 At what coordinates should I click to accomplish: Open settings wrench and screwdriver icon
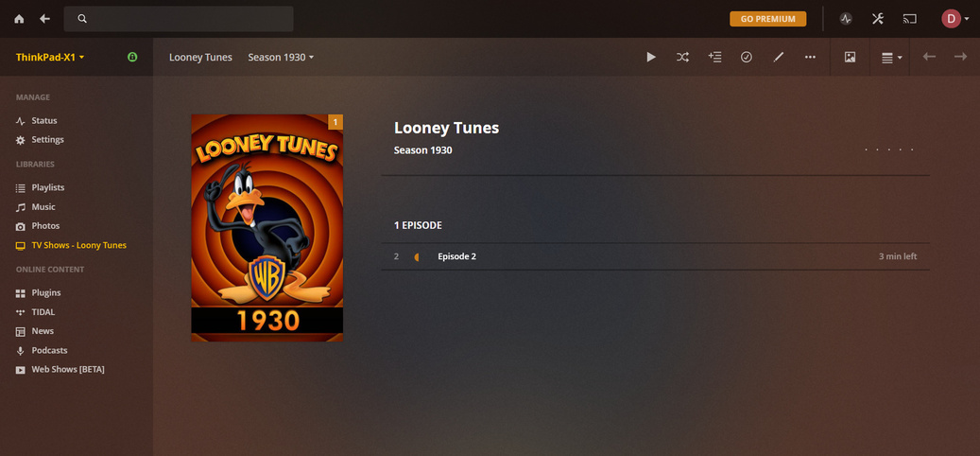[878, 19]
